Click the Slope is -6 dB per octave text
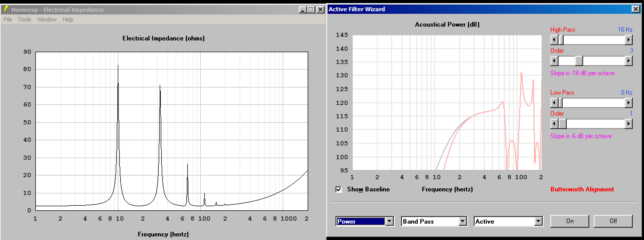The width and height of the screenshot is (644, 240). coord(581,136)
